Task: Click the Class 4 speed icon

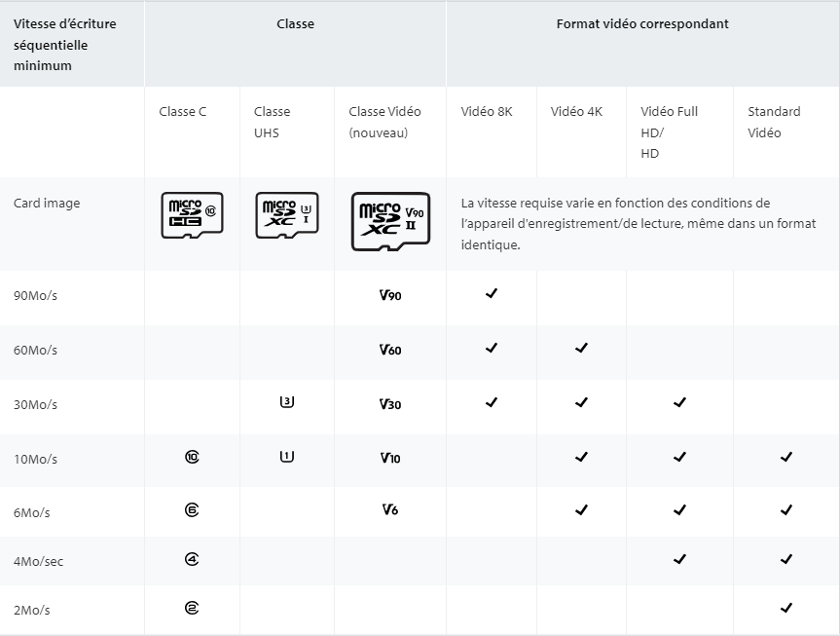Action: 192,559
